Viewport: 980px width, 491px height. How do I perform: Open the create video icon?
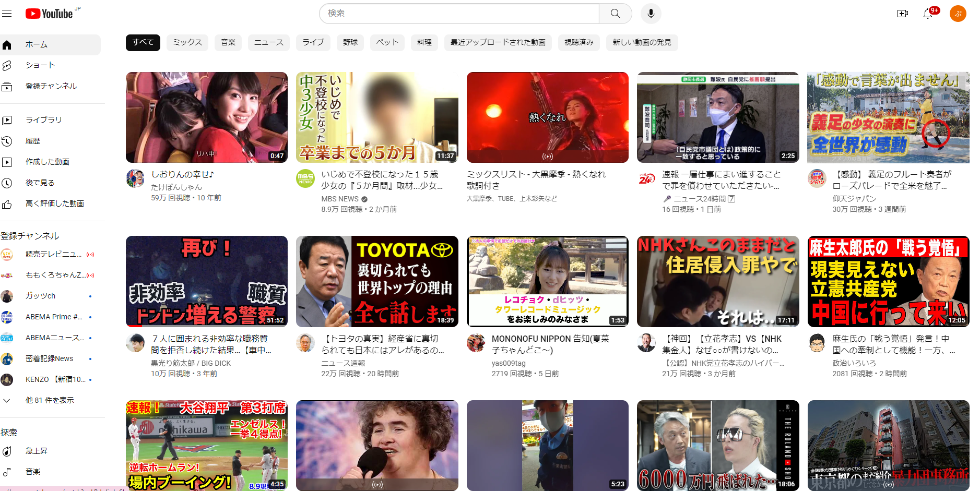point(903,14)
